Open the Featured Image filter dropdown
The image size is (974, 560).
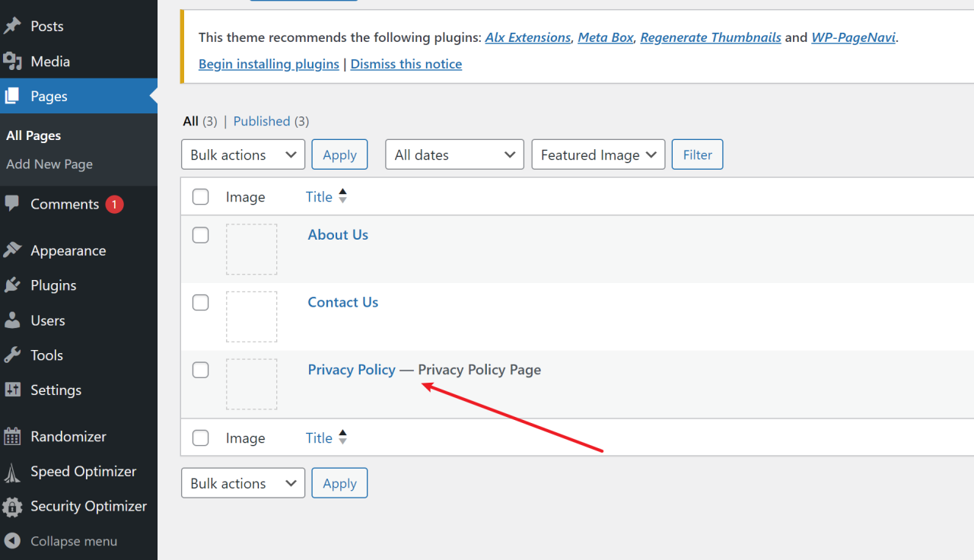coord(598,154)
